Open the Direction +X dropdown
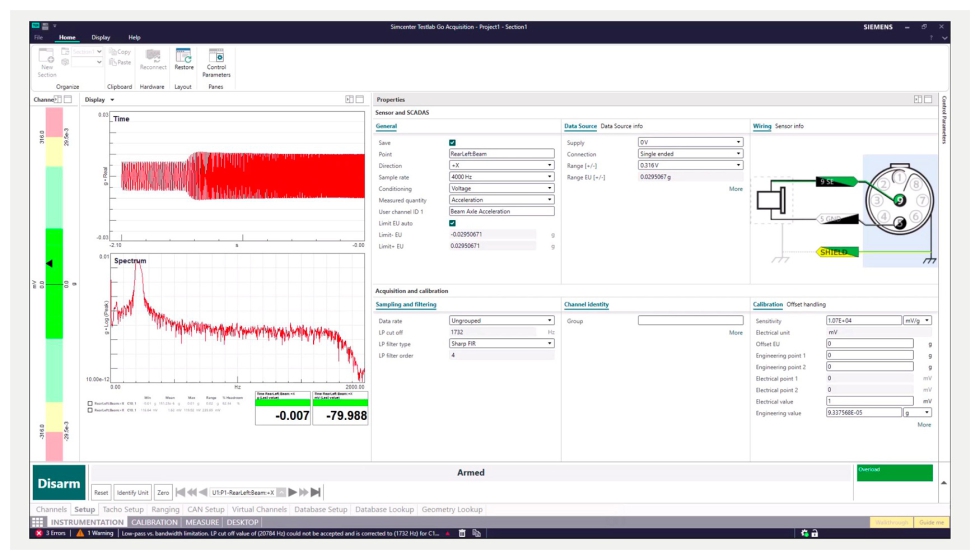980x560 pixels. click(501, 166)
